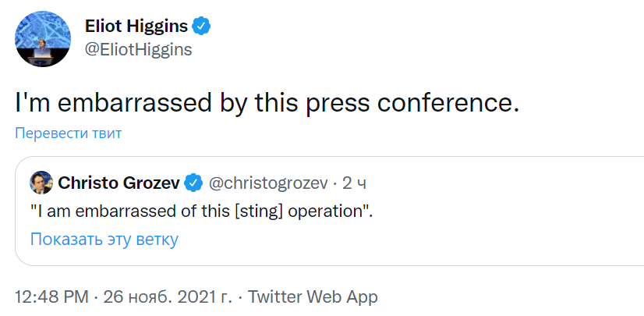
Task: Click "I'm" at the main tweet's start
Action: [x=33, y=102]
